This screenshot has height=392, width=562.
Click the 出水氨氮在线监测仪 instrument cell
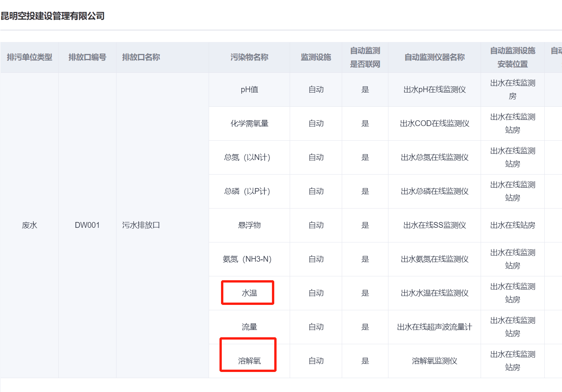point(434,259)
